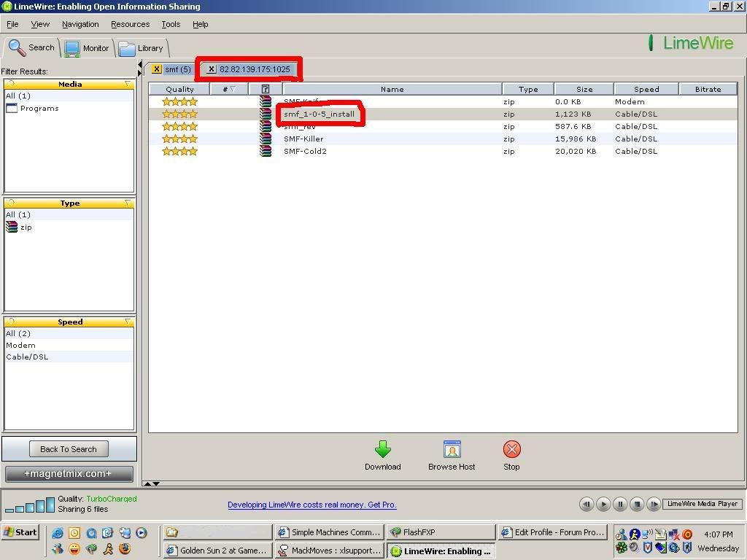Switch to the Monitor tab
Screen dimensions: 747x560
(87, 47)
